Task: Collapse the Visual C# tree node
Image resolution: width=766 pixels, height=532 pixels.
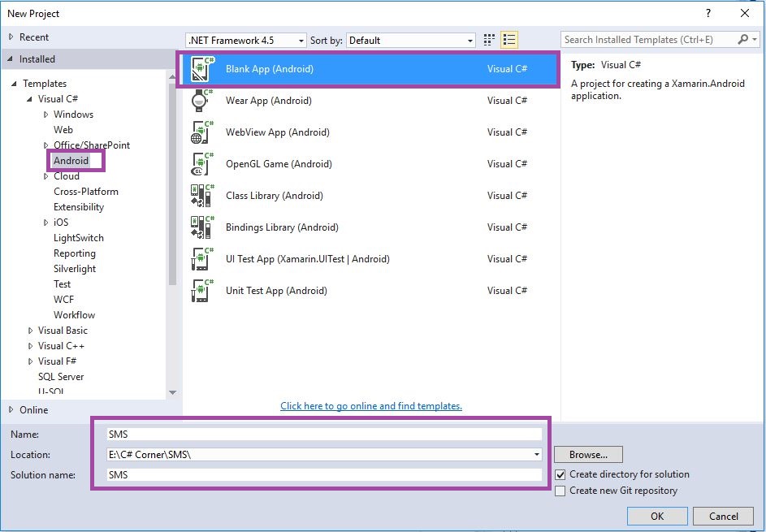Action: tap(30, 99)
